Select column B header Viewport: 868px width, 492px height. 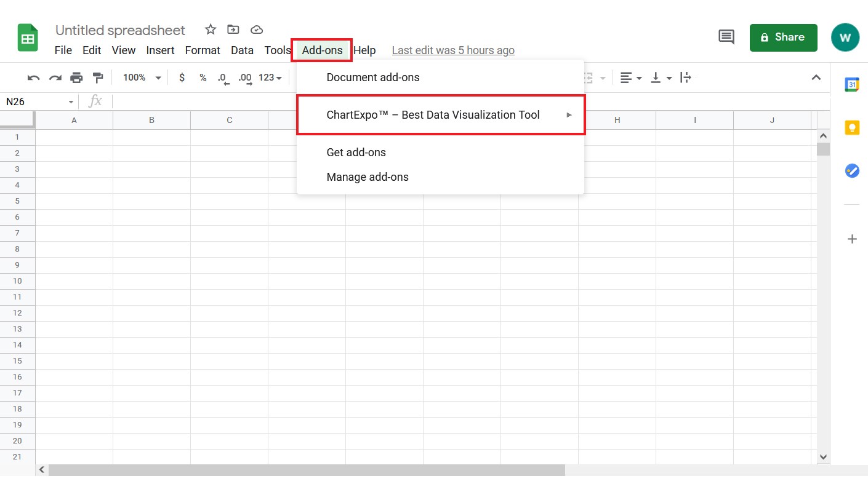click(151, 121)
